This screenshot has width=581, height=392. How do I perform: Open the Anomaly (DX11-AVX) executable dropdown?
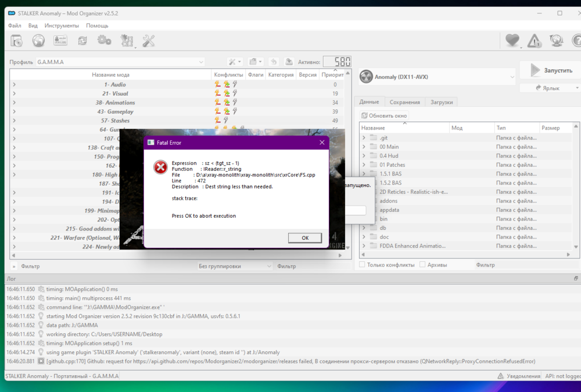[437, 77]
